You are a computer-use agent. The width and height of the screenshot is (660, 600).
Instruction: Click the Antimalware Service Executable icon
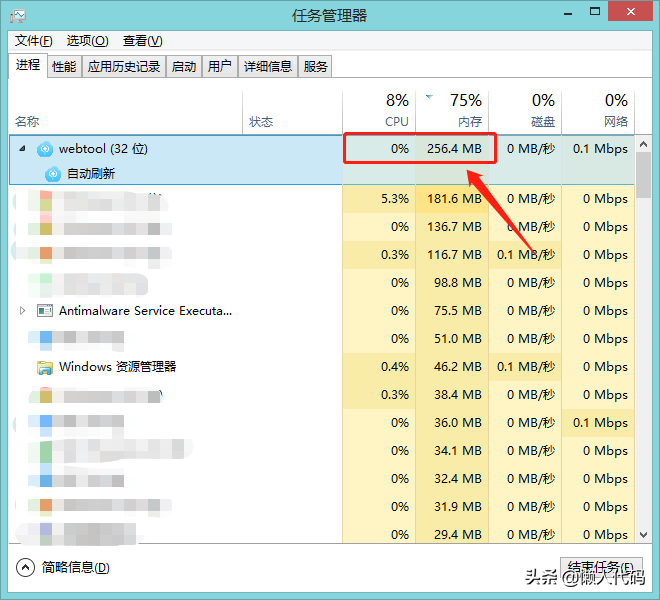(x=44, y=311)
